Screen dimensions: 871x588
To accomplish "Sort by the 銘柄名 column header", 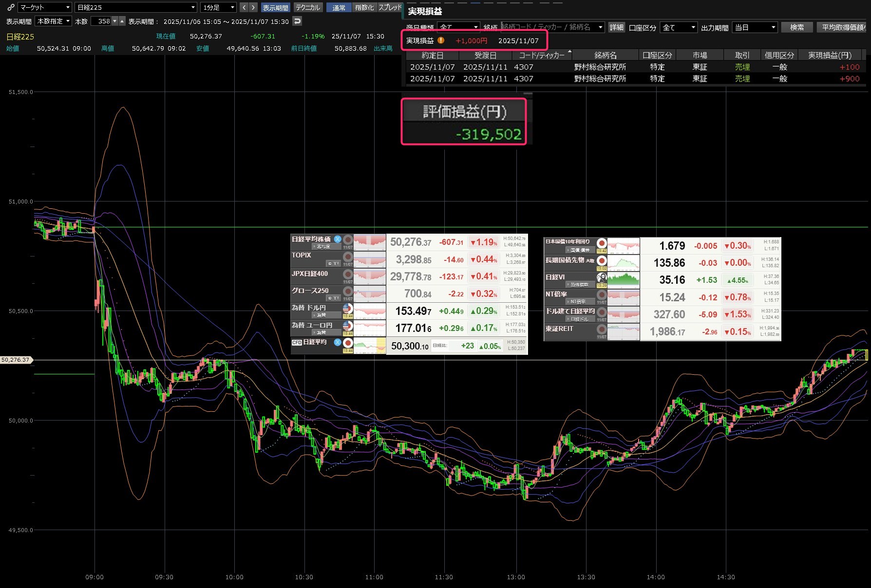I will (x=605, y=55).
